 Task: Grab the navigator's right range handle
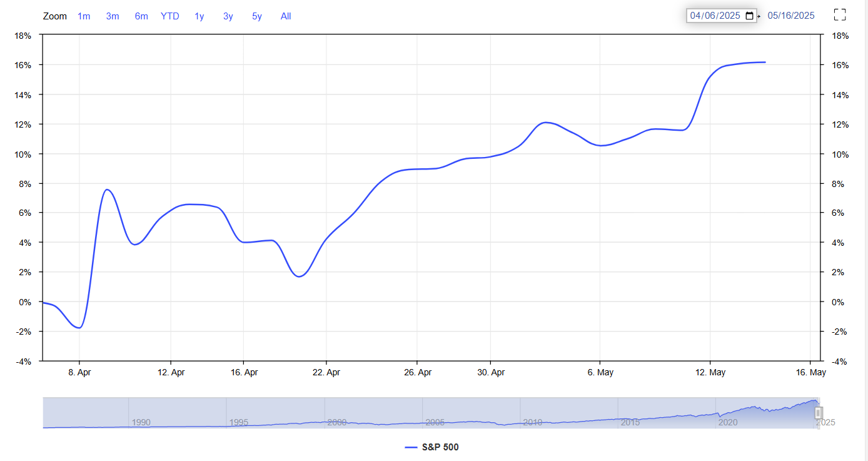(x=818, y=413)
